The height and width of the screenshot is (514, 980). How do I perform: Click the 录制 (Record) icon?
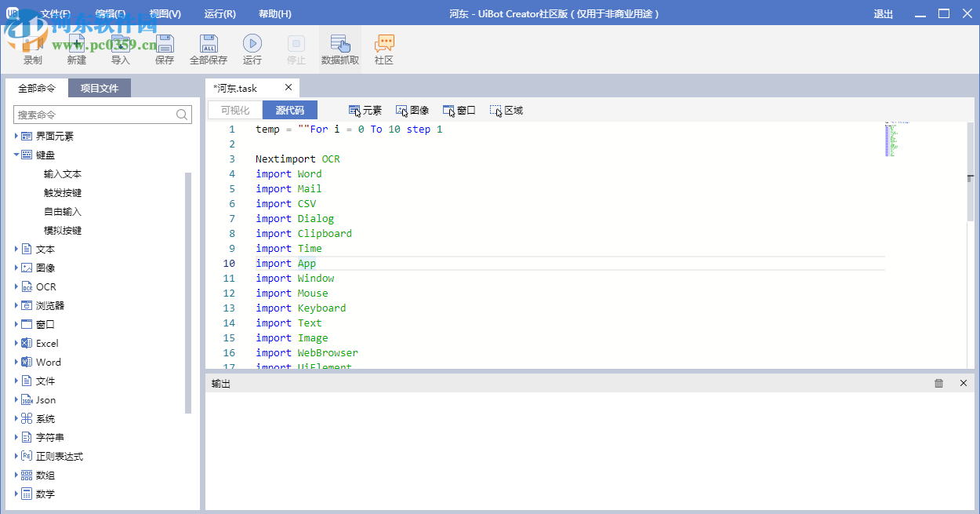tap(32, 47)
